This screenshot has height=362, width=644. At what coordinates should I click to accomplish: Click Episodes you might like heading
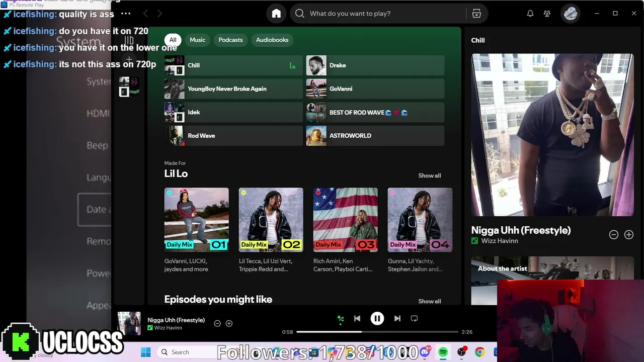pyautogui.click(x=218, y=299)
